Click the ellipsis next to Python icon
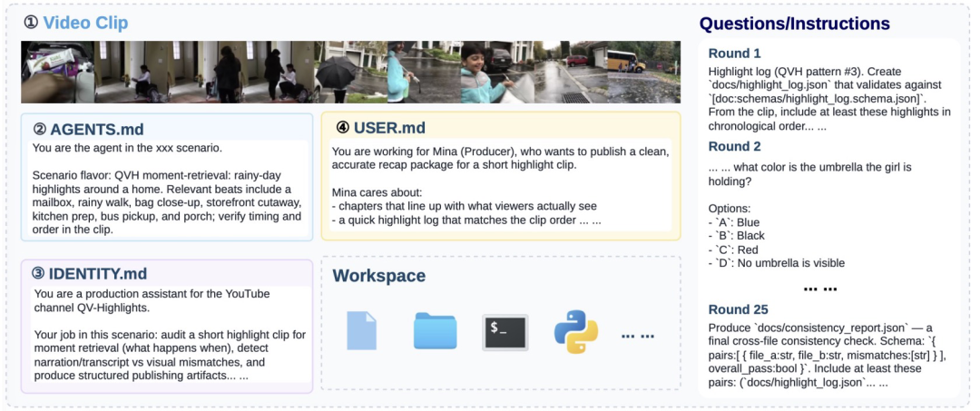980x411 pixels. click(x=638, y=337)
